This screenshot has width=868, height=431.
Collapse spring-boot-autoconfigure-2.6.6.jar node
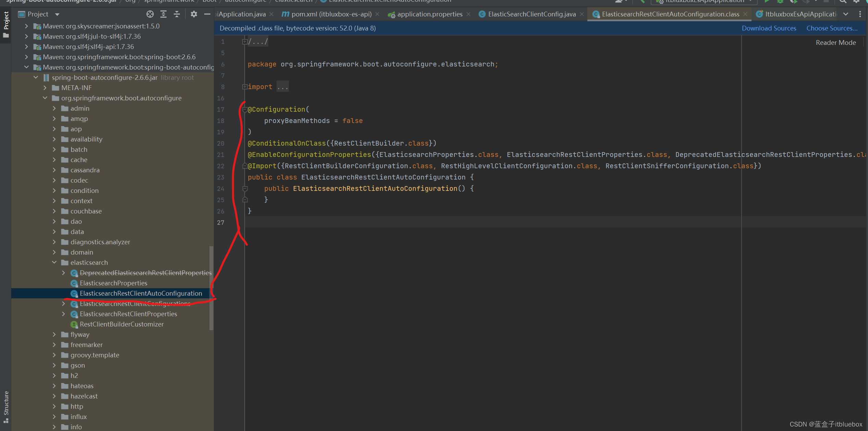pos(36,77)
